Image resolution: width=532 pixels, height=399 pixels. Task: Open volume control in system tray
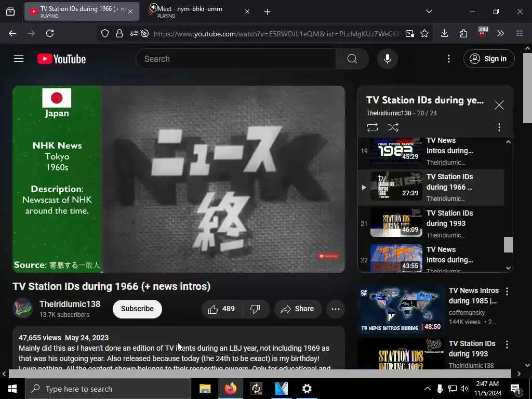pos(464,389)
